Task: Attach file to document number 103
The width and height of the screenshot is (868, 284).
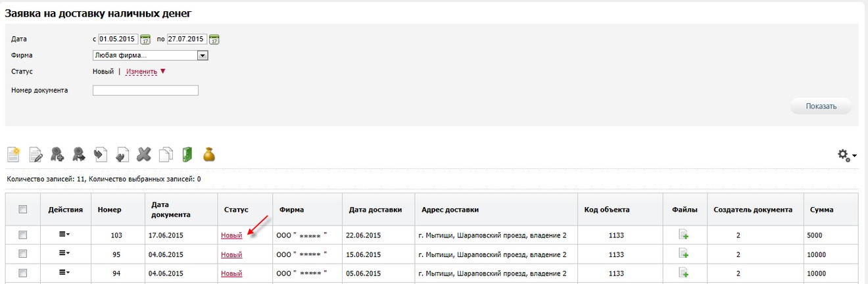Action: pos(684,235)
